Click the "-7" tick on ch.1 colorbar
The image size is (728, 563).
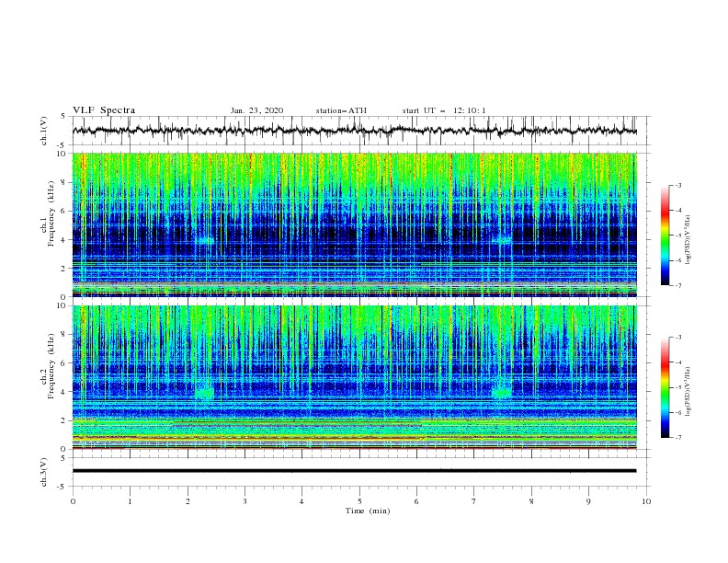[x=677, y=285]
